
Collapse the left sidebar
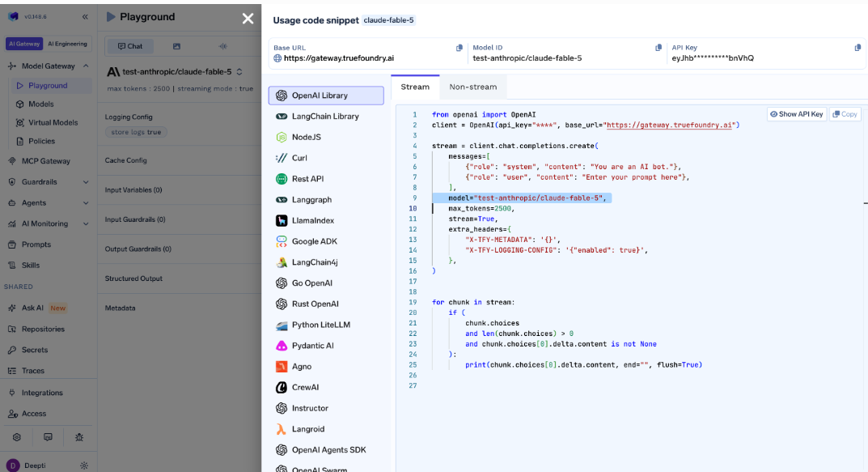[x=85, y=17]
